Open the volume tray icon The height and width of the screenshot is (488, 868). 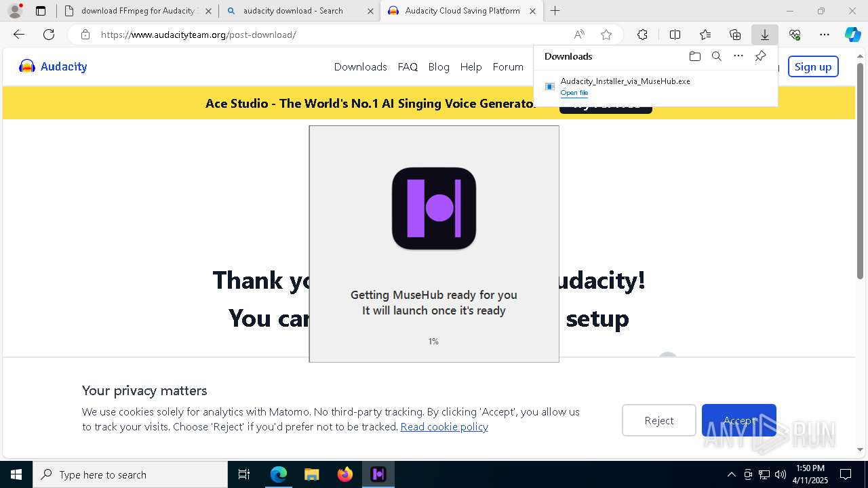(780, 474)
